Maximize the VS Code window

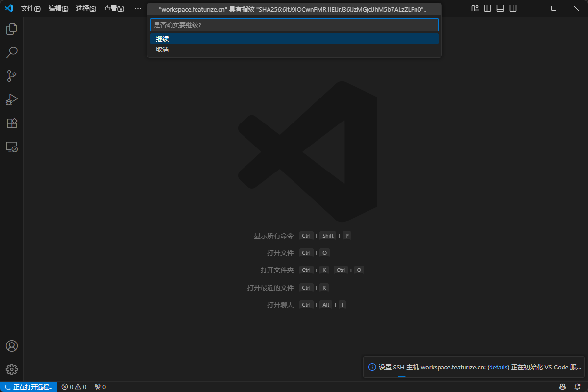(554, 8)
